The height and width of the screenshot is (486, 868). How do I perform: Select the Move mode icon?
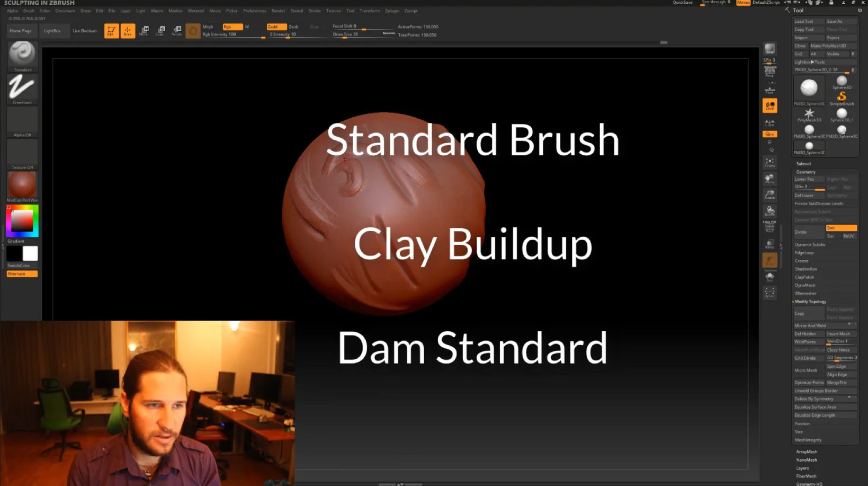[x=144, y=30]
